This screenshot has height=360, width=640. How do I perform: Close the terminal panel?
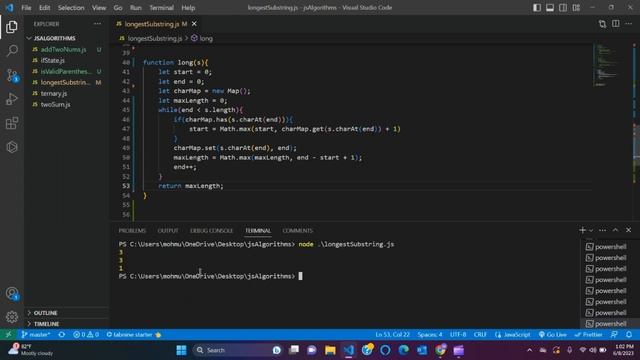point(629,230)
